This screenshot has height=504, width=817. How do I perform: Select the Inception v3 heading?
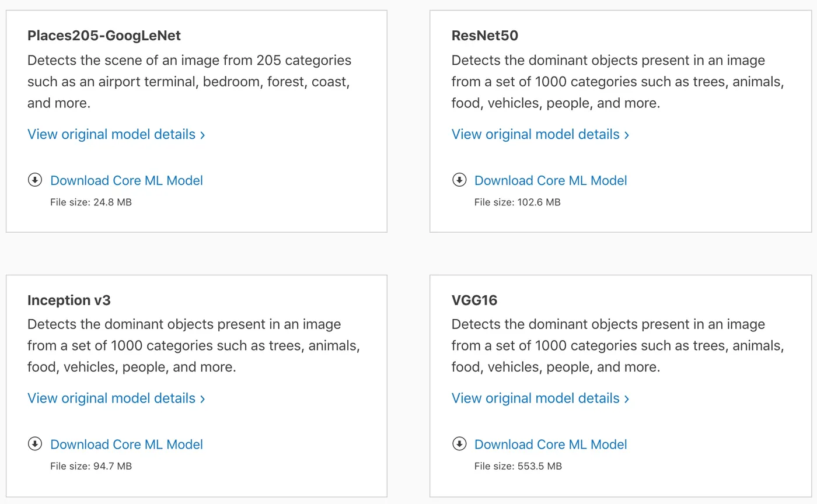69,300
